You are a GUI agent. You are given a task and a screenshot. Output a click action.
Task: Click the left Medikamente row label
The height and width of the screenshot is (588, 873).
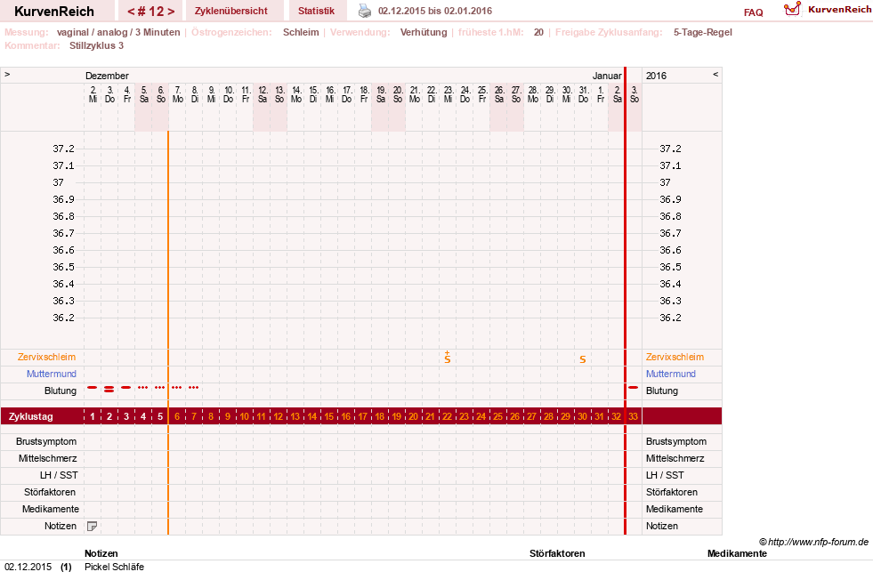[51, 509]
